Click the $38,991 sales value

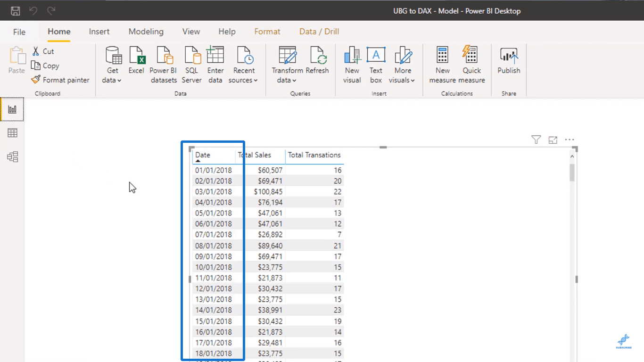pos(270,310)
